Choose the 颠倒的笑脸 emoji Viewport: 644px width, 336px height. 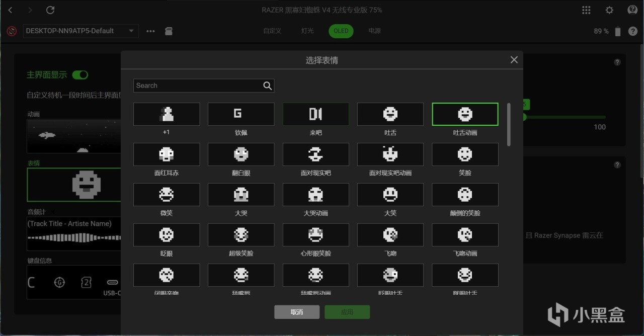click(x=465, y=195)
